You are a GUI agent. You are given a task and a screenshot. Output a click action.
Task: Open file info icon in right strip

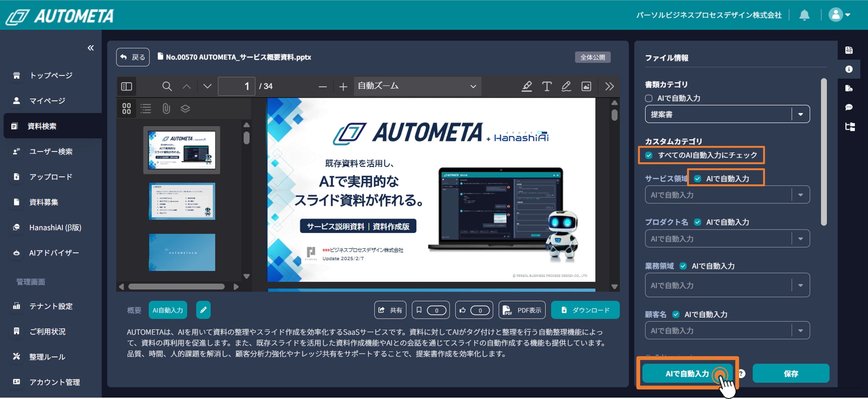pyautogui.click(x=849, y=69)
